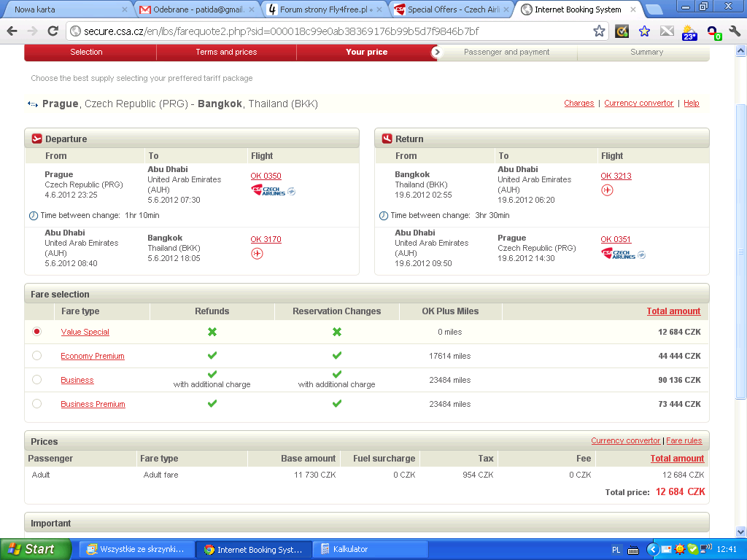Click the Departure plane icon

click(x=36, y=139)
